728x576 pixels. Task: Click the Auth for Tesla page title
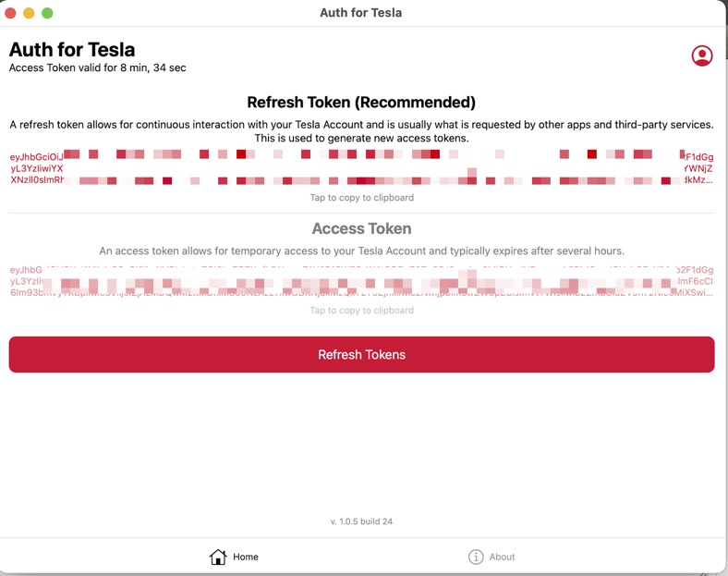point(72,50)
